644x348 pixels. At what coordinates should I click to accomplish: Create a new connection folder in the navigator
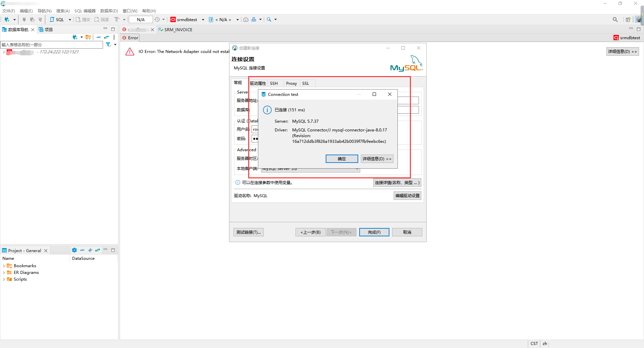[x=88, y=37]
